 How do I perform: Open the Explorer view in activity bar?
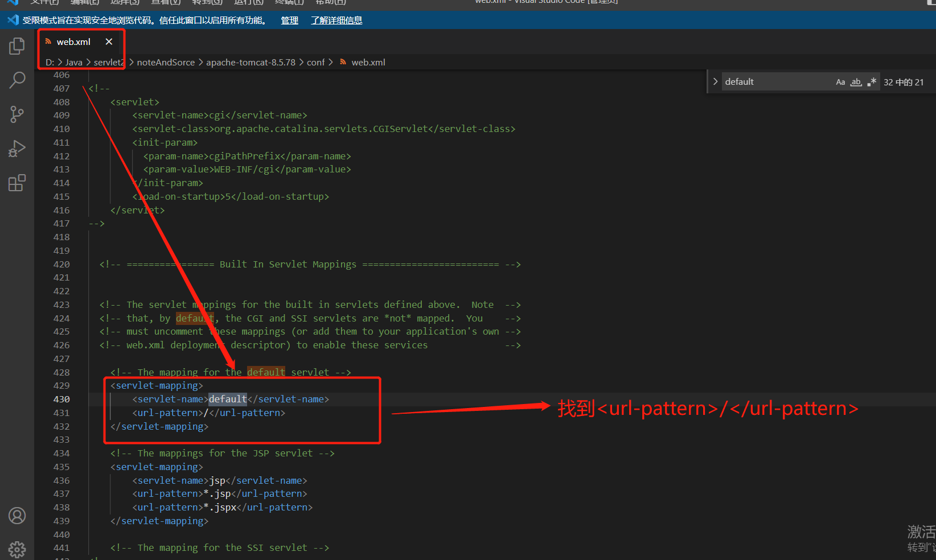(x=17, y=46)
